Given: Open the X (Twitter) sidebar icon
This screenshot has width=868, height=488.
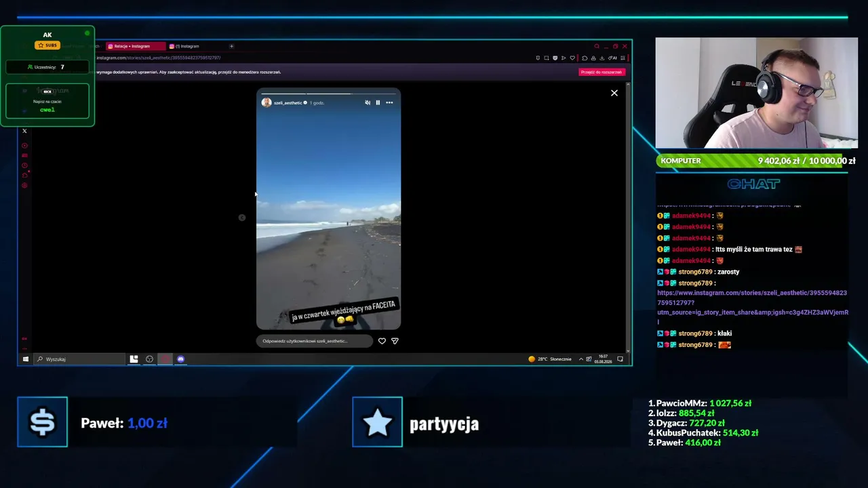Looking at the screenshot, I should tap(24, 131).
